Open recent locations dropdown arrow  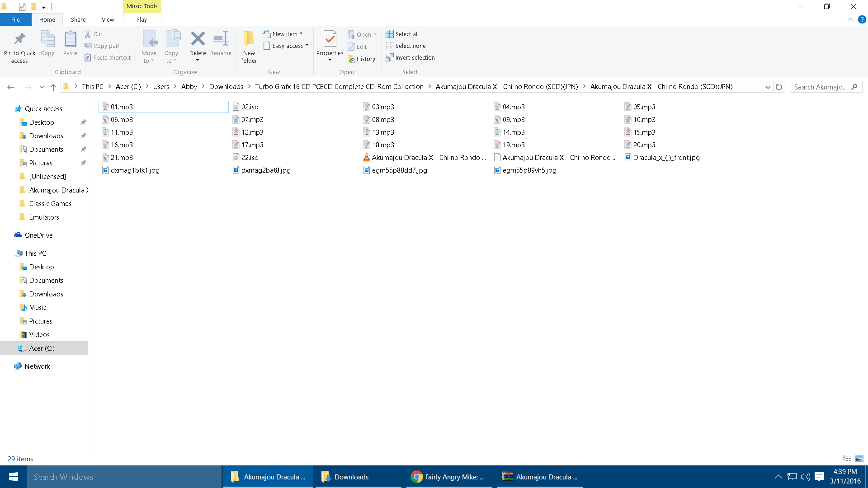[x=42, y=87]
